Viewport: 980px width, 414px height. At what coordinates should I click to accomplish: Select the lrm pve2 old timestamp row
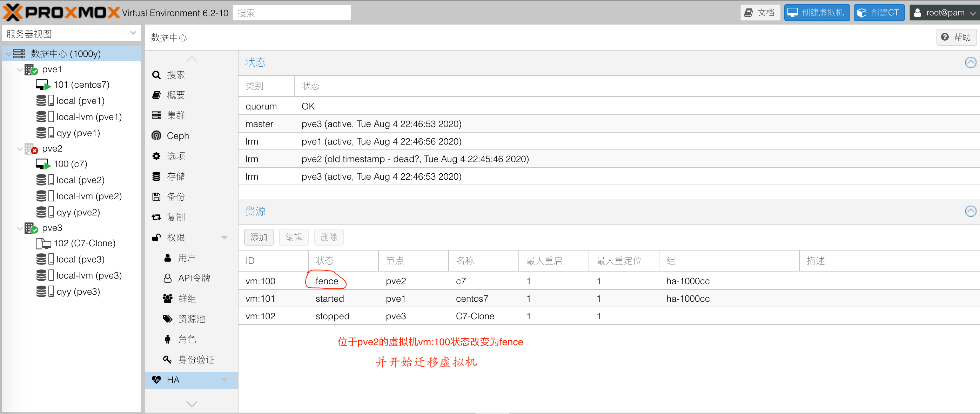click(x=609, y=159)
